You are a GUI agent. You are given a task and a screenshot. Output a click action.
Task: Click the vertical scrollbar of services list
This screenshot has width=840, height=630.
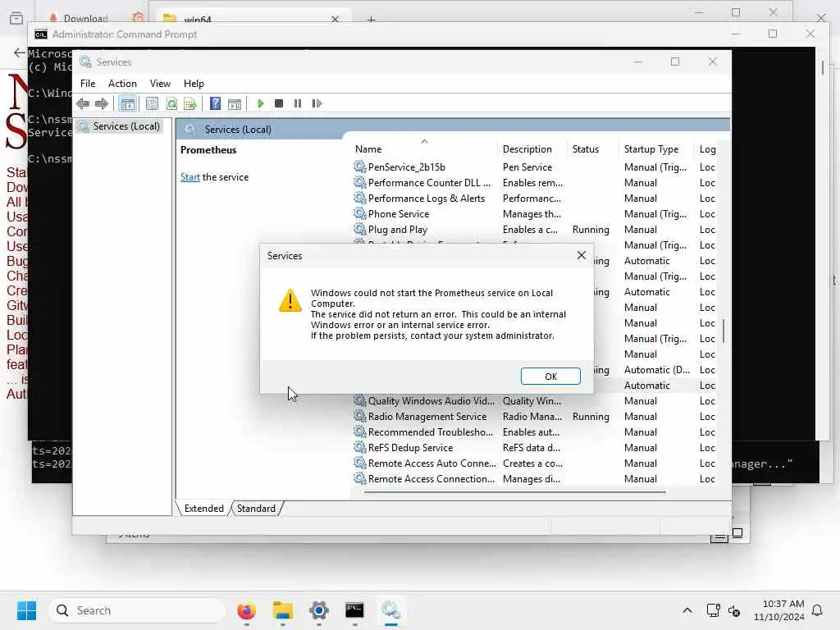pos(724,331)
